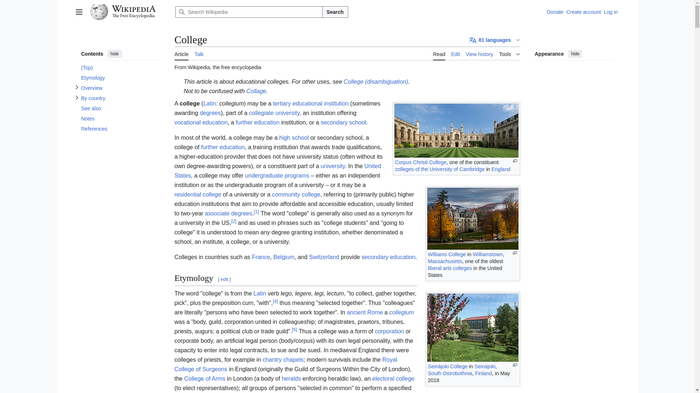Image resolution: width=700 pixels, height=393 pixels.
Task: Click the high school link
Action: click(294, 138)
